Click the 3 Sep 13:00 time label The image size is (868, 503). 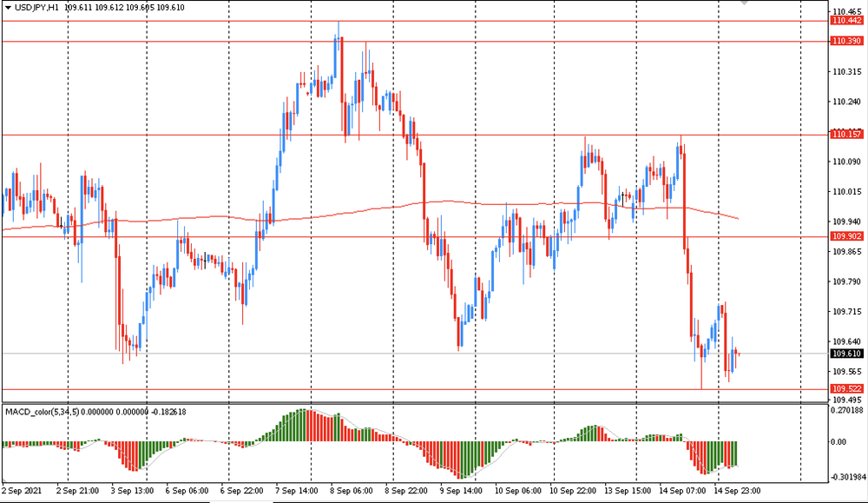[x=132, y=491]
